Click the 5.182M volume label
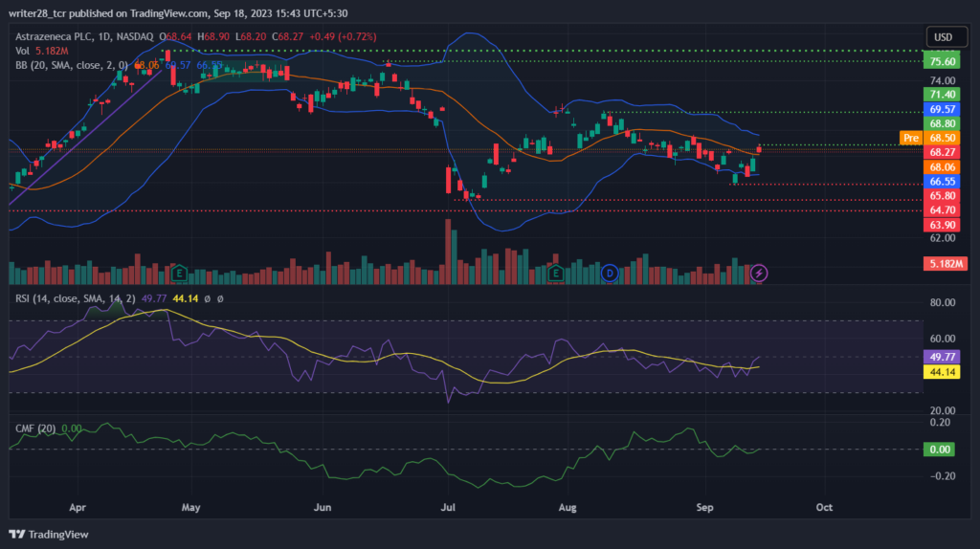The image size is (980, 549). [946, 264]
